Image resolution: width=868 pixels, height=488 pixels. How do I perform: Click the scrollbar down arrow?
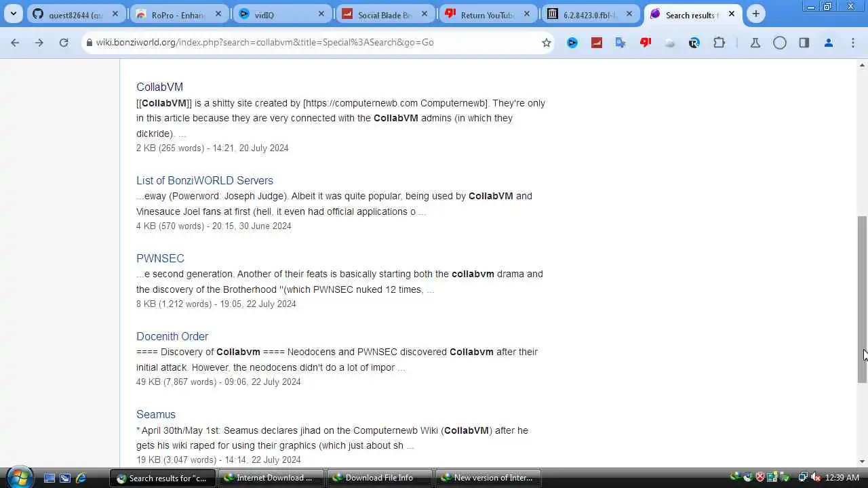coord(862,462)
